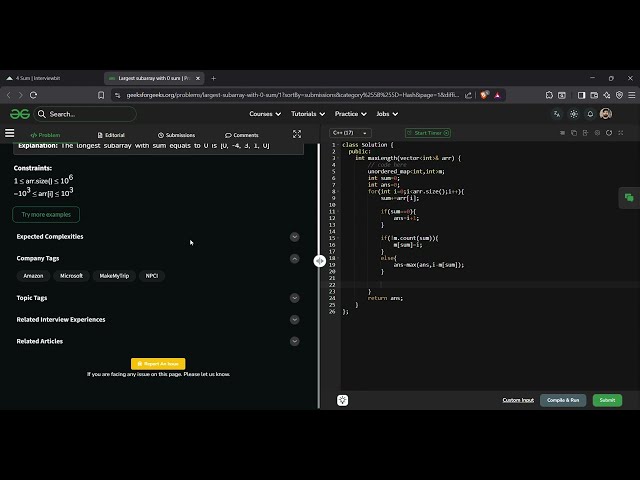Click the Report An Issue button
The image size is (640, 480).
coord(158,364)
